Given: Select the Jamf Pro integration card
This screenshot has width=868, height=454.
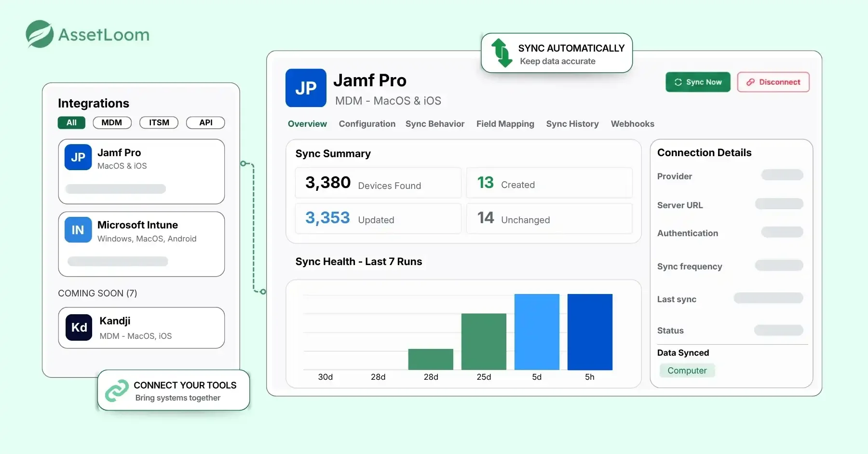Looking at the screenshot, I should point(141,172).
